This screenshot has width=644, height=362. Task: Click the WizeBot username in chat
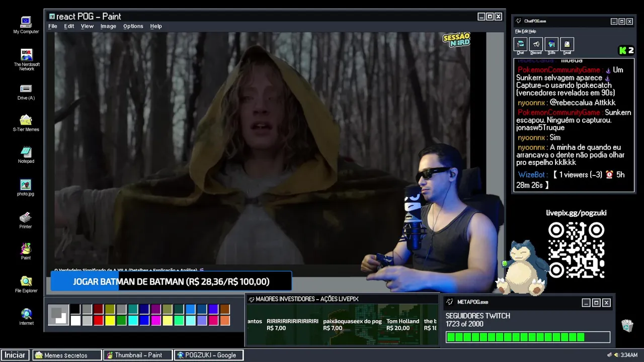532,175
